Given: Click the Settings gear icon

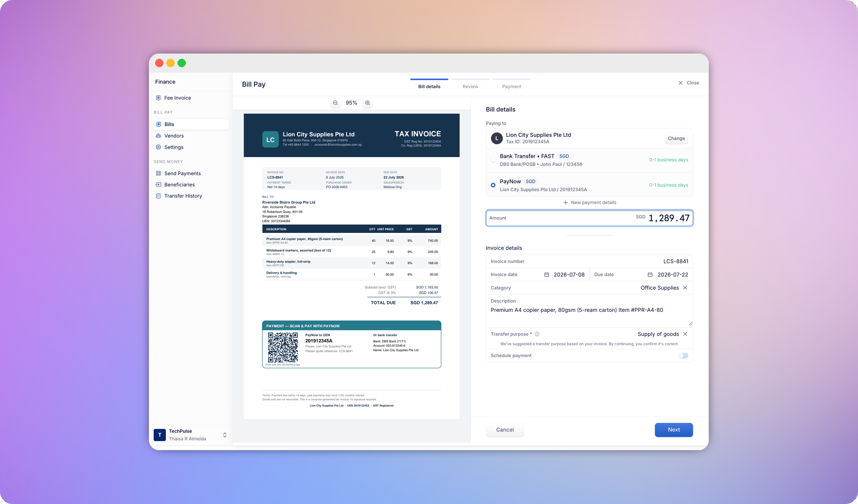Looking at the screenshot, I should (x=158, y=147).
